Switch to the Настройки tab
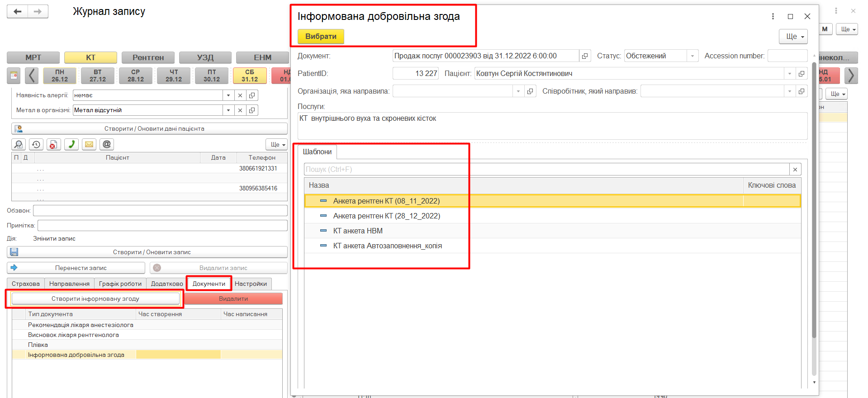868x398 pixels. pyautogui.click(x=251, y=284)
